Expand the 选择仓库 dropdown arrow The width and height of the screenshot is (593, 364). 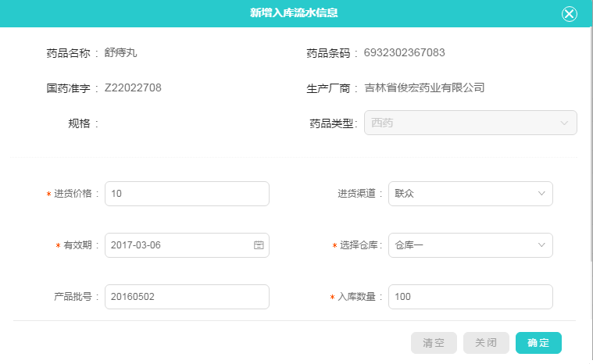[x=541, y=245]
